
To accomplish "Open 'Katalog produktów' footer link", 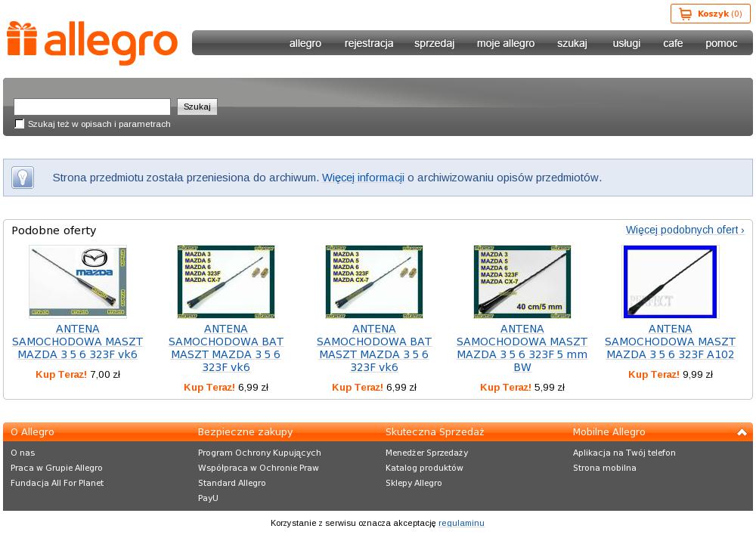I will coord(424,468).
